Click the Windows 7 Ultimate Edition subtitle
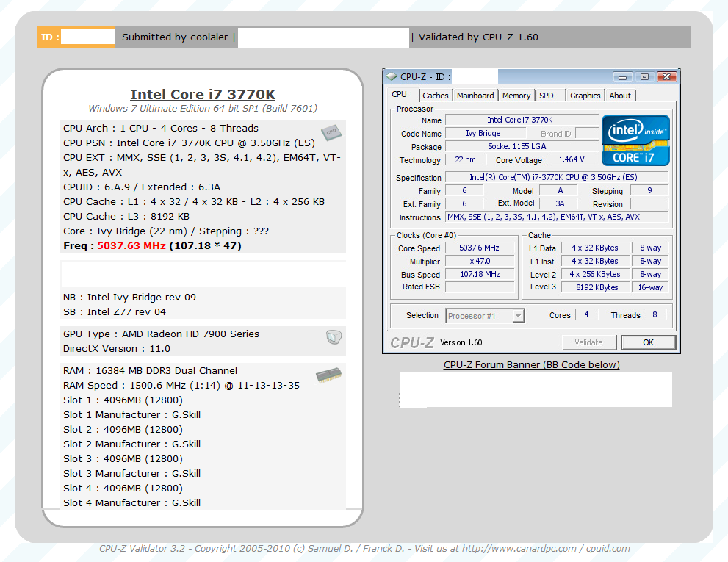 point(203,109)
